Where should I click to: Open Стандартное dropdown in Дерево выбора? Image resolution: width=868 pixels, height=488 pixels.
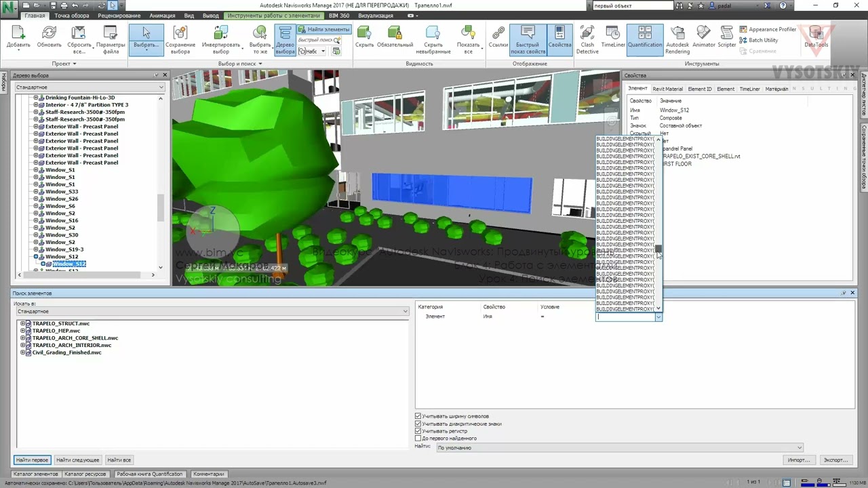[x=90, y=87]
